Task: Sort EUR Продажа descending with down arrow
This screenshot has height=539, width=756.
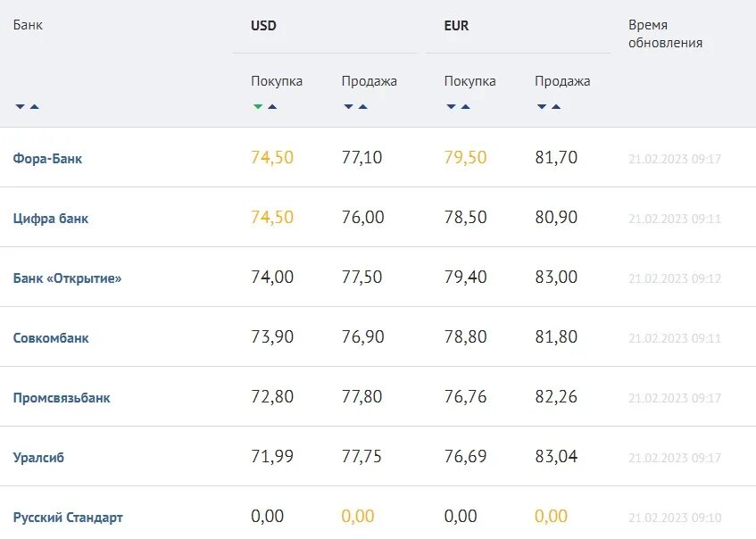Action: [x=542, y=107]
